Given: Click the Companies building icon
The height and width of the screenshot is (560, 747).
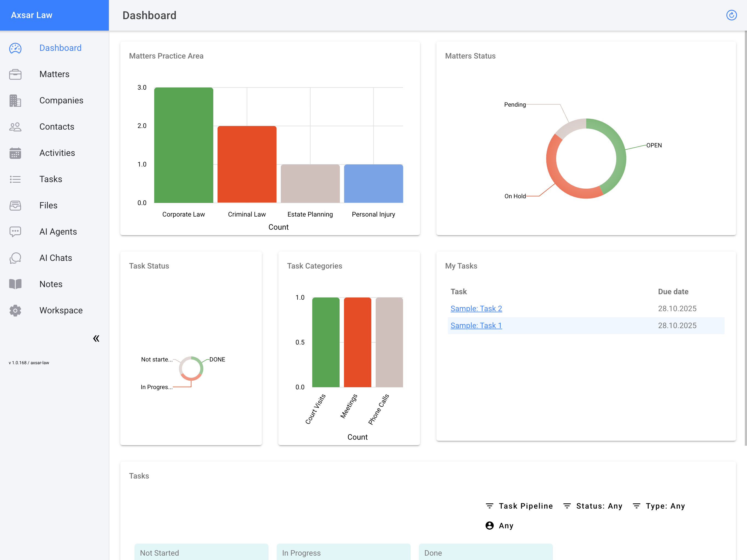Looking at the screenshot, I should click(15, 101).
